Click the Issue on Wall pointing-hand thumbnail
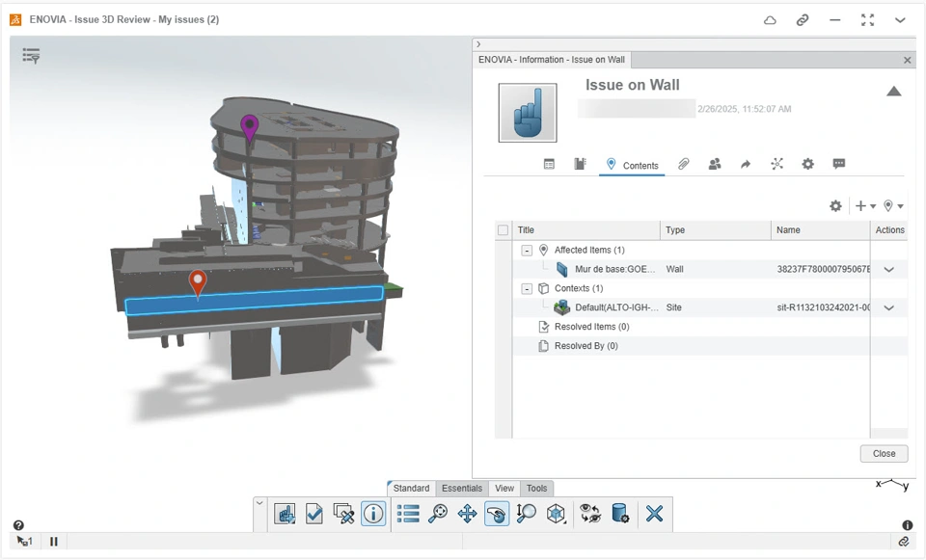The width and height of the screenshot is (926, 560). pyautogui.click(x=528, y=113)
